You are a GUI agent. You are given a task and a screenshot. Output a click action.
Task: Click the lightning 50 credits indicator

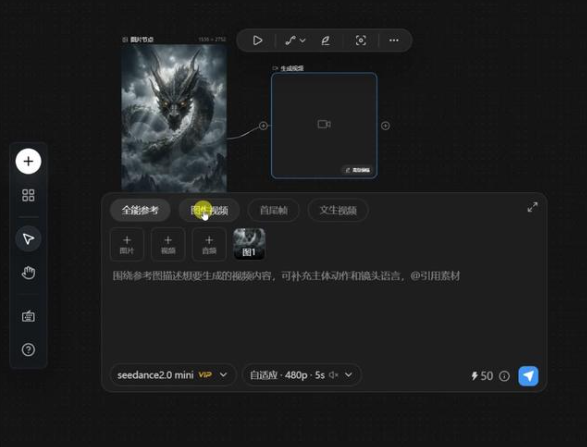coord(482,376)
